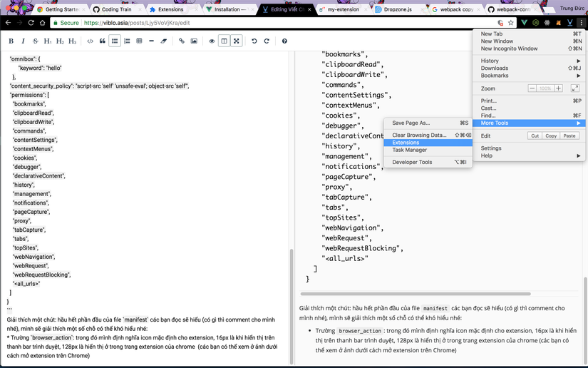Increase zoom with the plus button

[558, 88]
